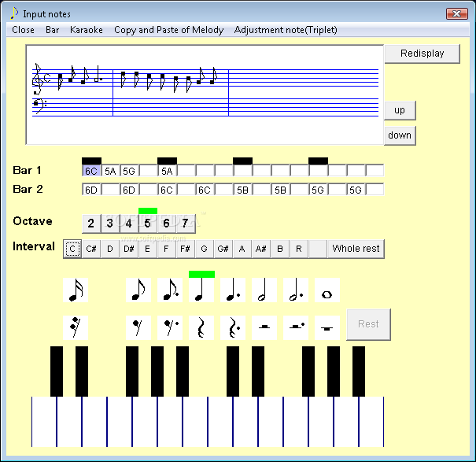Viewport: 476px width, 462px height.
Task: Open the Close menu
Action: pos(23,30)
